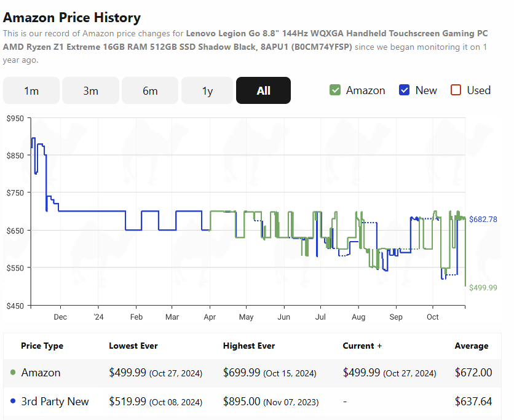The height and width of the screenshot is (420, 514).
Task: Switch to the 6m range tab
Action: pos(150,90)
